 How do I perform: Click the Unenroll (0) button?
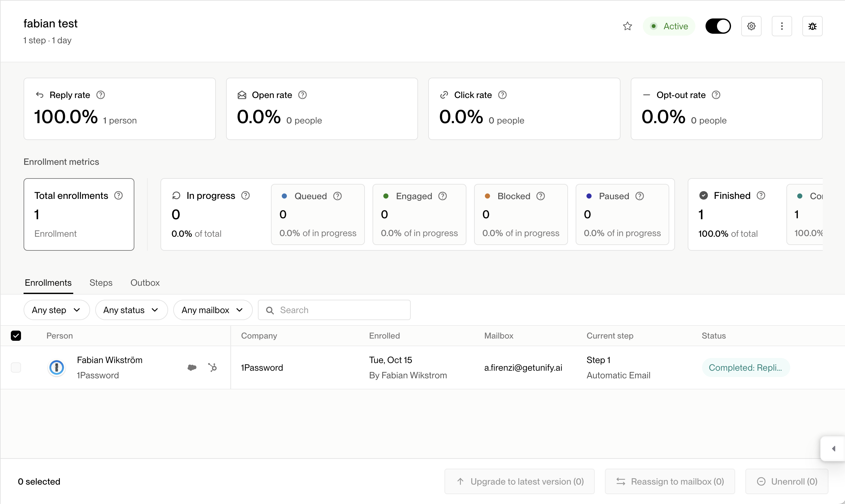(x=786, y=481)
